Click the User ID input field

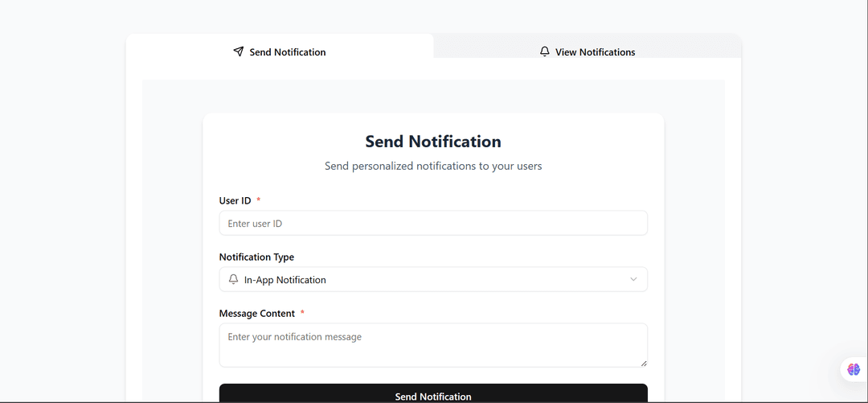(433, 224)
